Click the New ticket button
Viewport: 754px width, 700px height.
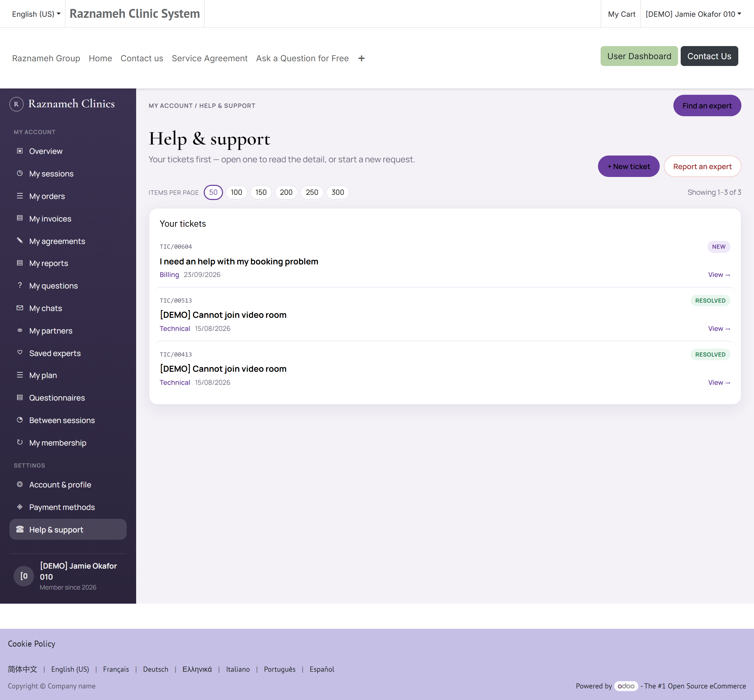(x=629, y=166)
